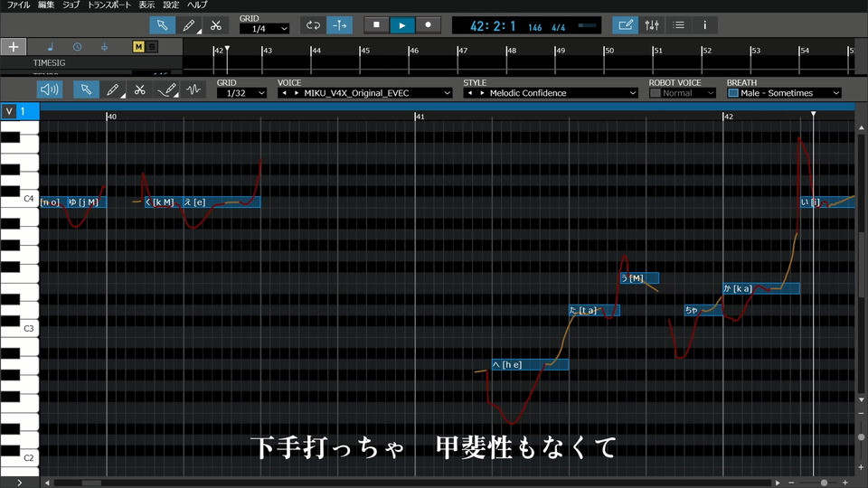Click the 4/4 time signature display

pyautogui.click(x=559, y=27)
